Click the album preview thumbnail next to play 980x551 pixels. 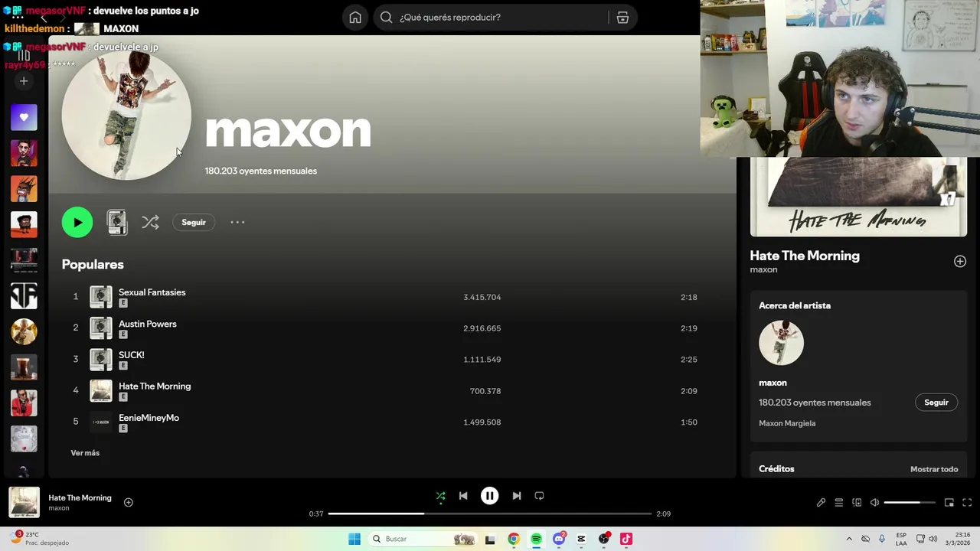(x=116, y=222)
